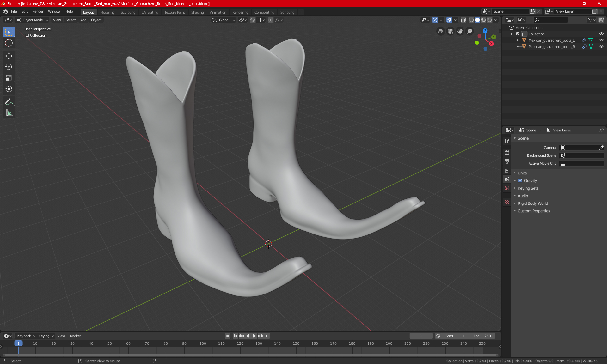Click the timeline playhead at frame 1
The height and width of the screenshot is (364, 607).
pos(18,343)
